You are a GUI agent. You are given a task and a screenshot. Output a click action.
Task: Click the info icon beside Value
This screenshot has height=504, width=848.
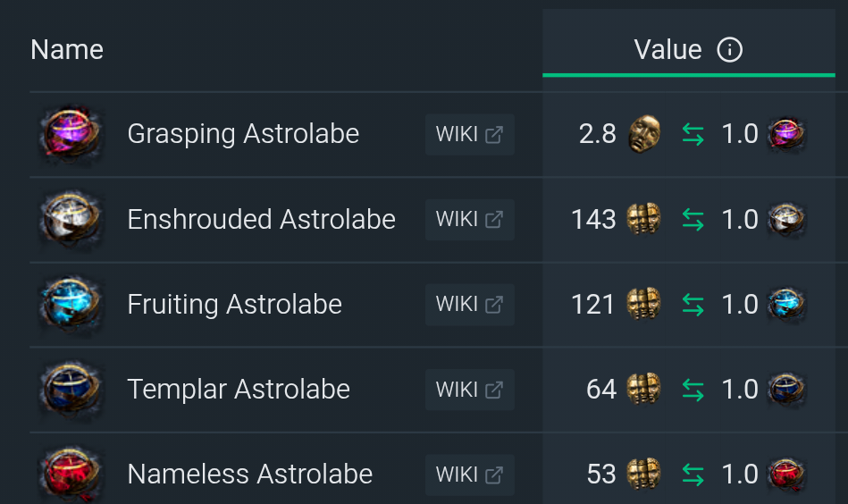pyautogui.click(x=729, y=50)
